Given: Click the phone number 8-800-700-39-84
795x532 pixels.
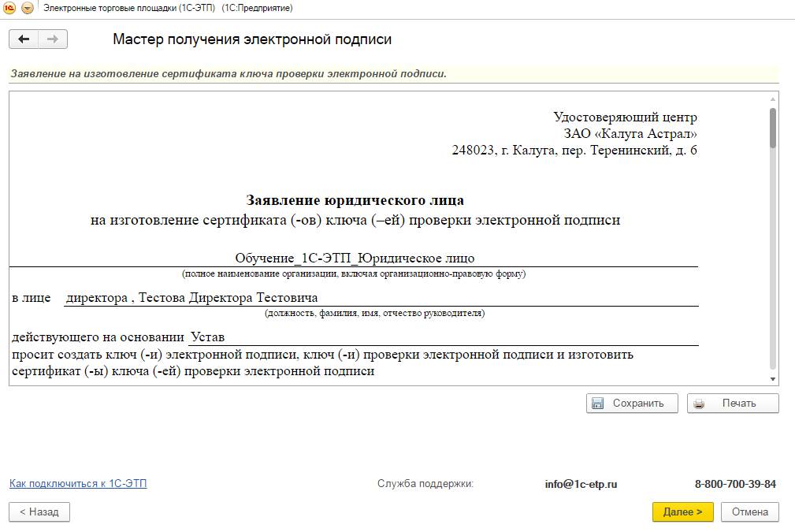Looking at the screenshot, I should [x=735, y=484].
